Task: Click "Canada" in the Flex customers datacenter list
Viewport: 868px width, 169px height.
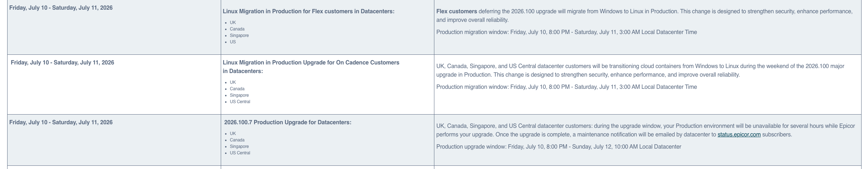Action: pos(237,29)
